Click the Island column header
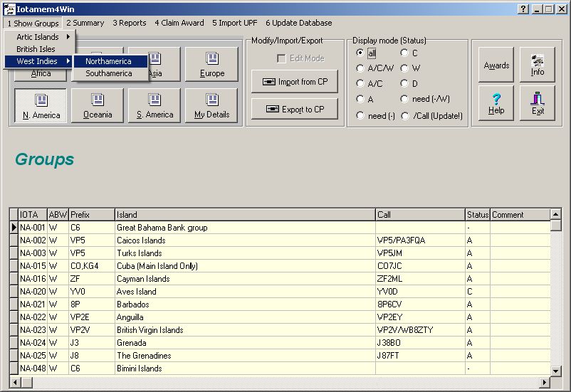This screenshot has width=571, height=392. (245, 215)
